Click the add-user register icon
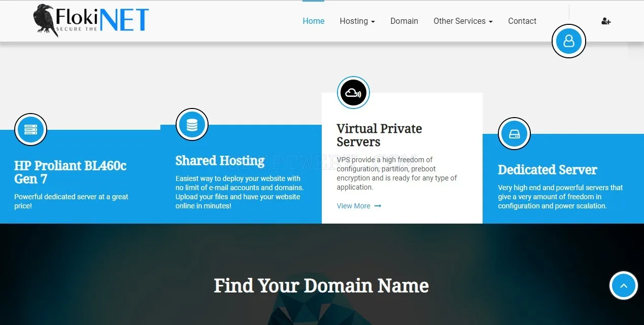The width and height of the screenshot is (644, 325). point(606,21)
